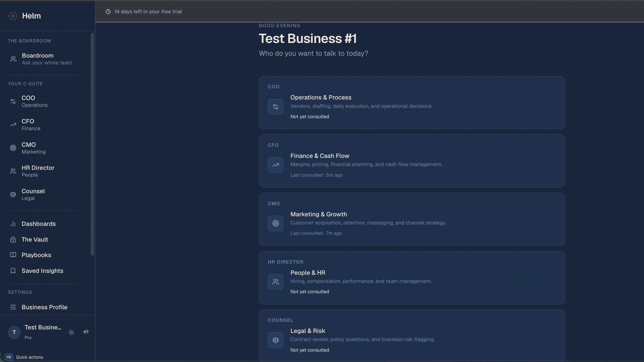Click the Marketing & Growth target icon

pos(275,223)
